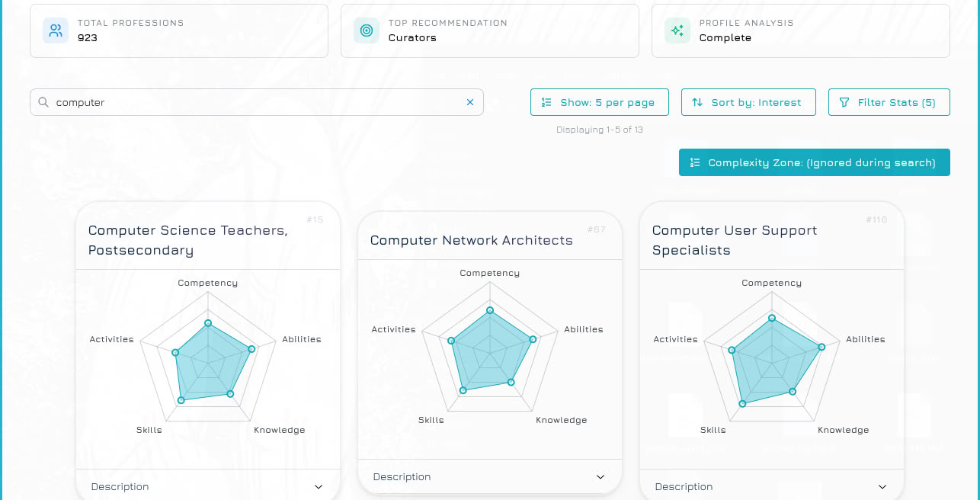Select Computer User Support Specialists title
The image size is (980, 500).
pos(734,240)
